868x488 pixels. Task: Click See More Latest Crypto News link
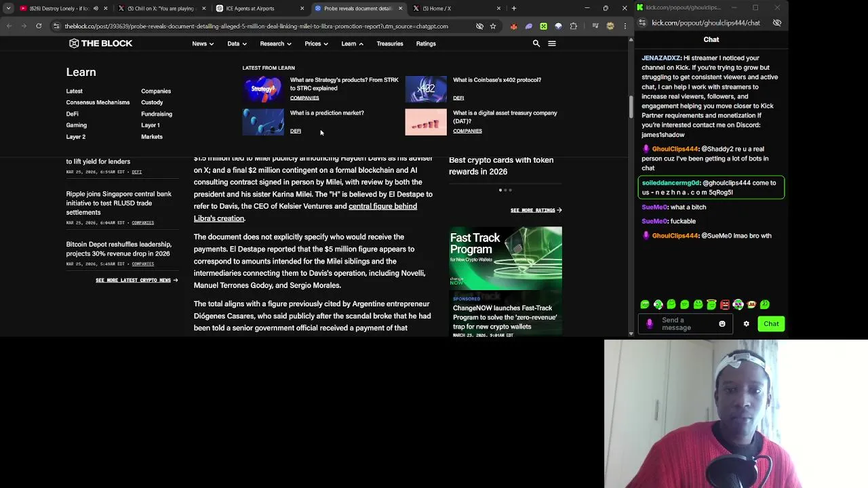[x=136, y=280]
